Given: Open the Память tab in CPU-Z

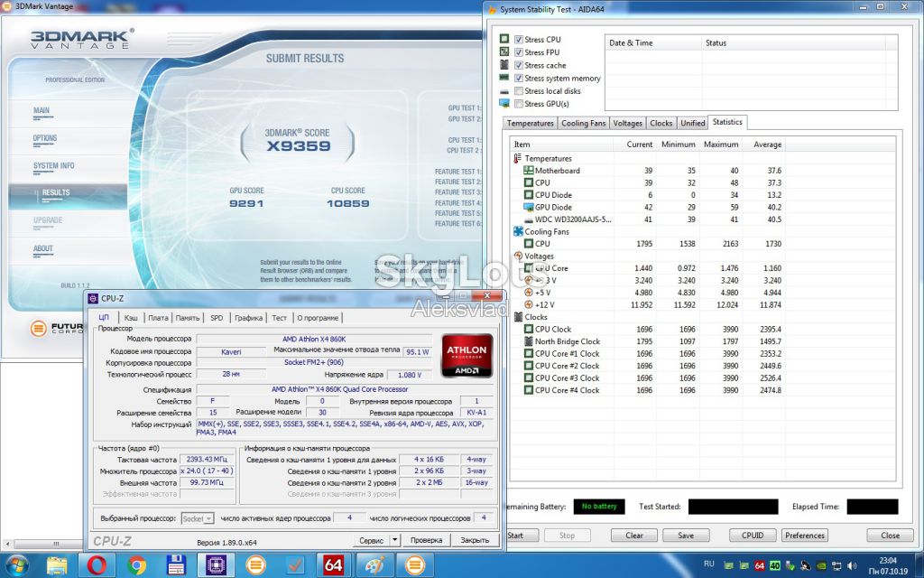Looking at the screenshot, I should [188, 318].
